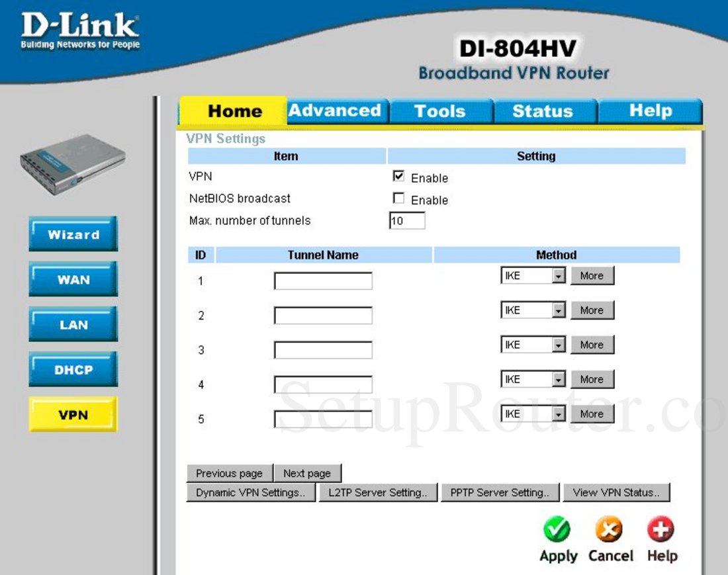Select the VPN sidebar button
The image size is (728, 575).
pos(73,414)
